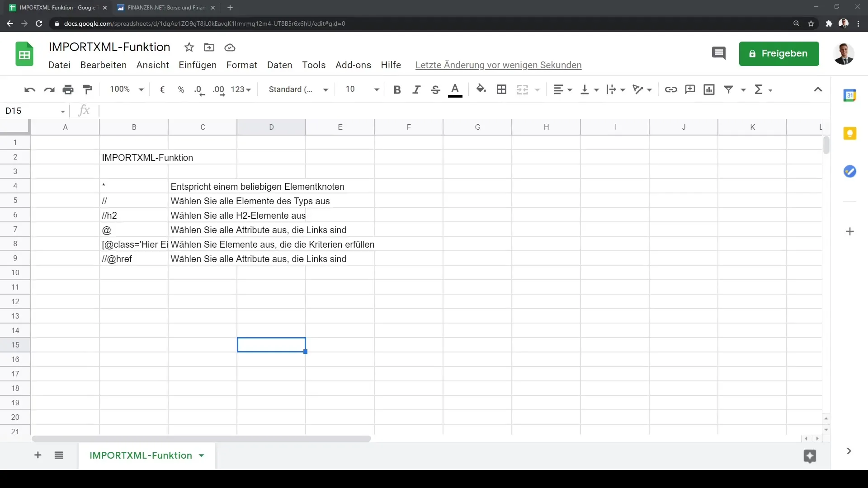Open the Borders menu icon
868x488 pixels.
(501, 89)
